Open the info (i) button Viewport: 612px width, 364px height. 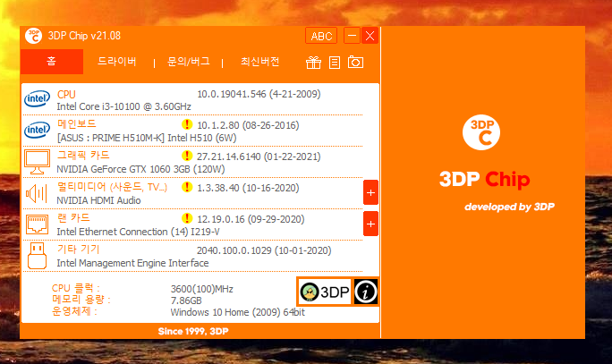click(x=366, y=292)
